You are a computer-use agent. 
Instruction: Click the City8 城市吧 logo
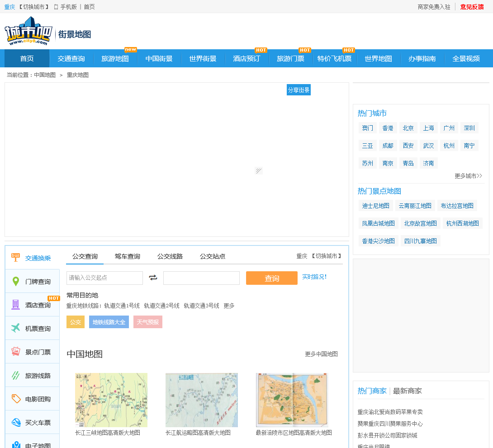tap(27, 31)
